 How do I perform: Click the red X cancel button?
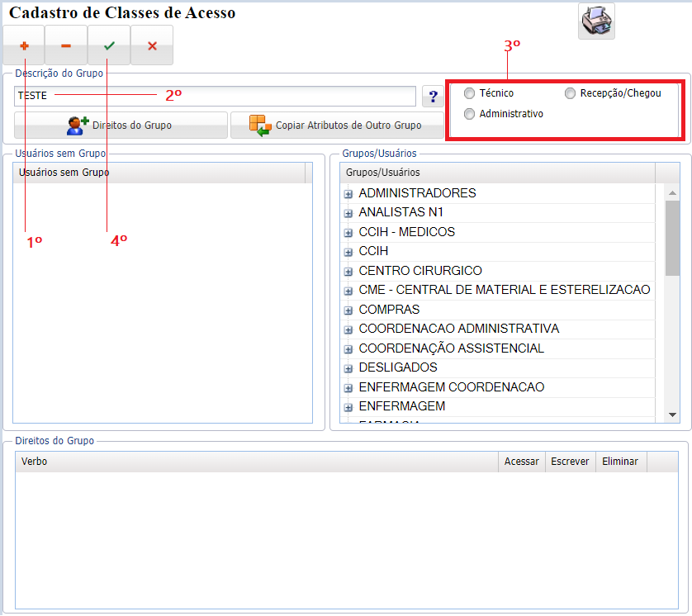point(152,45)
